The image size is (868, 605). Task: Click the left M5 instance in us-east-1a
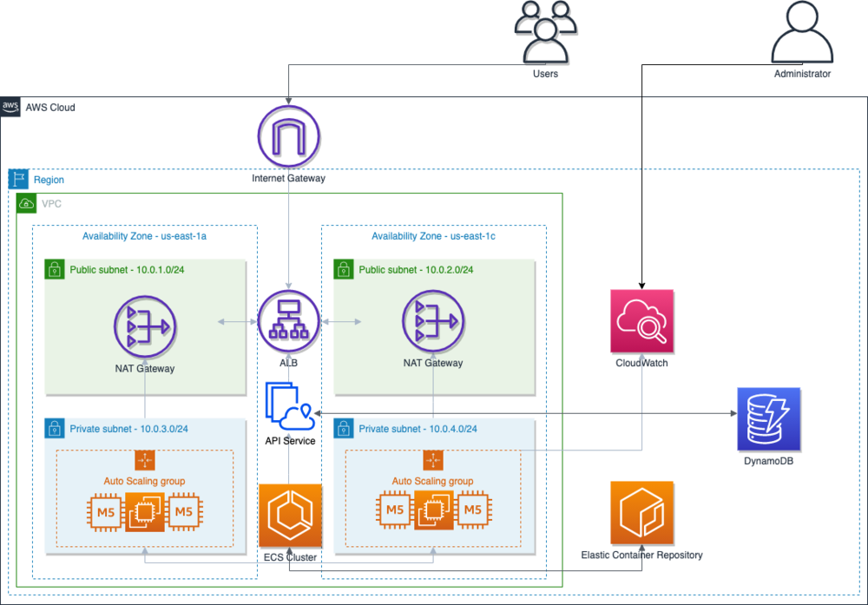point(106,512)
